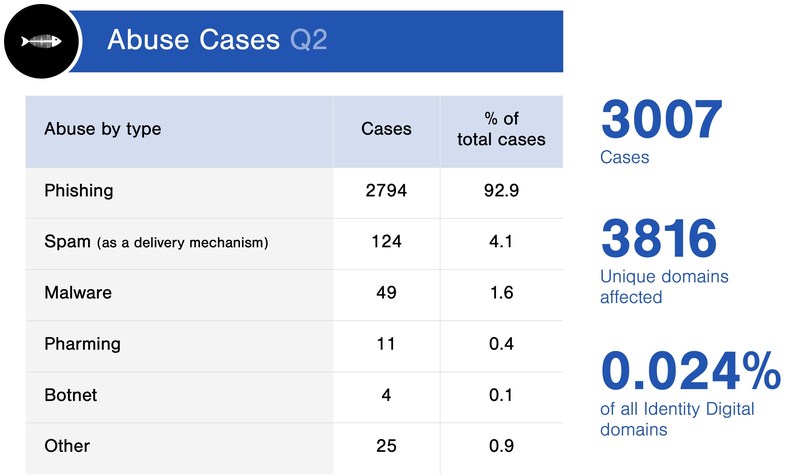Click the 124 spam cases cell
Image resolution: width=800 pixels, height=475 pixels.
(386, 242)
